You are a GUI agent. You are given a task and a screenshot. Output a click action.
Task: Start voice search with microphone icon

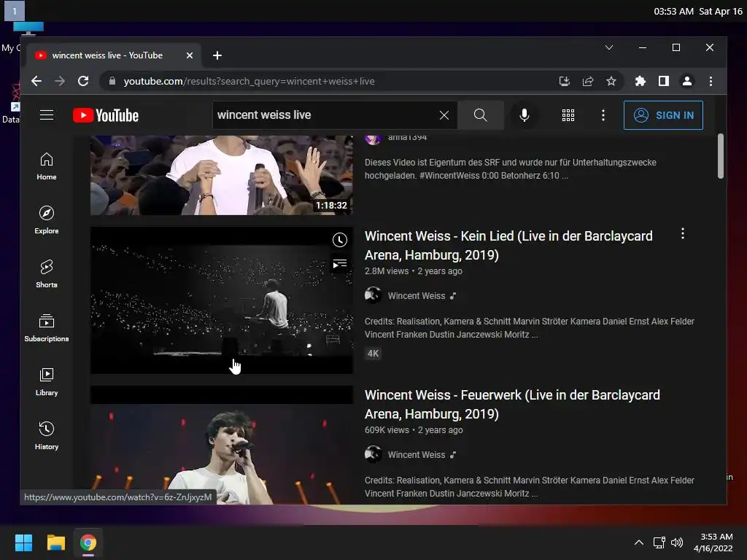tap(525, 115)
